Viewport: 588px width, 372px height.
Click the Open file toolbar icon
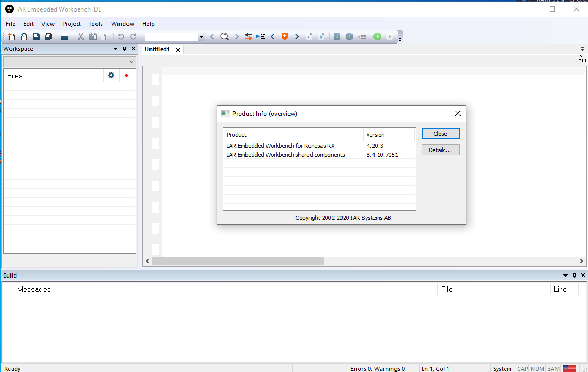click(x=24, y=36)
